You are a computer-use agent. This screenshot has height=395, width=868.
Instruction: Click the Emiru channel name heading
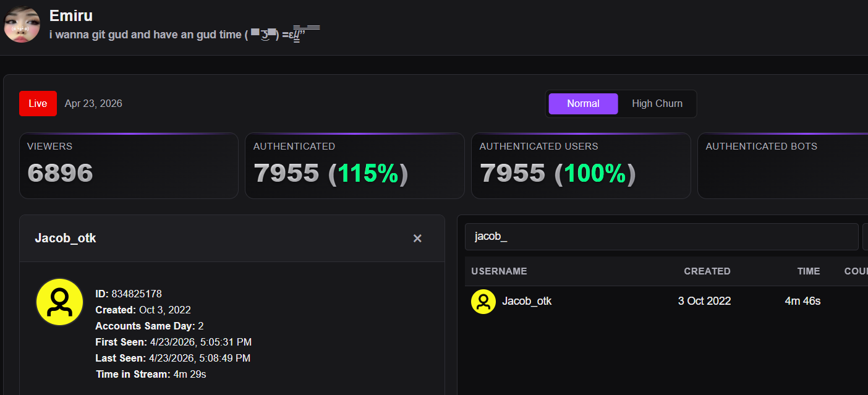(x=71, y=15)
